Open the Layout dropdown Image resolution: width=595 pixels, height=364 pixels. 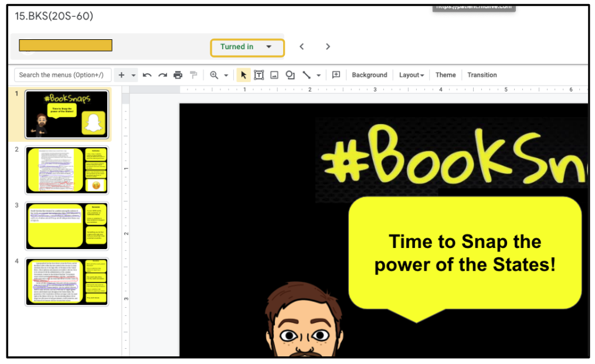(x=412, y=75)
